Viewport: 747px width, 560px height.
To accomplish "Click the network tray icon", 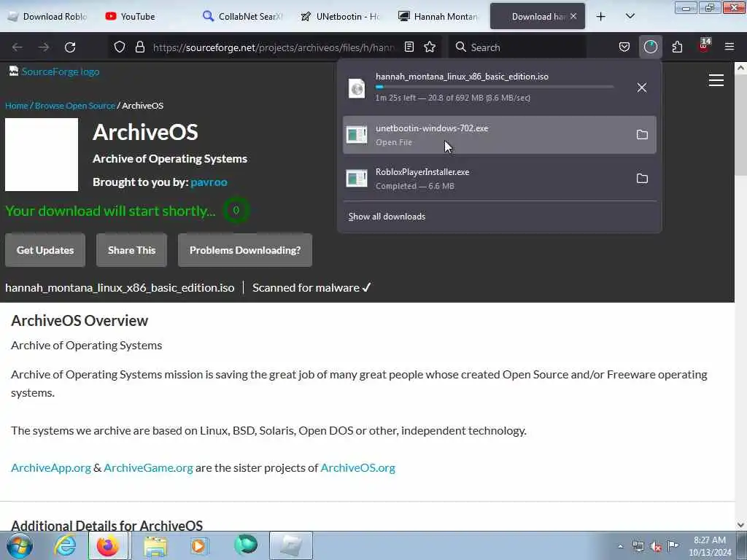I will (638, 546).
